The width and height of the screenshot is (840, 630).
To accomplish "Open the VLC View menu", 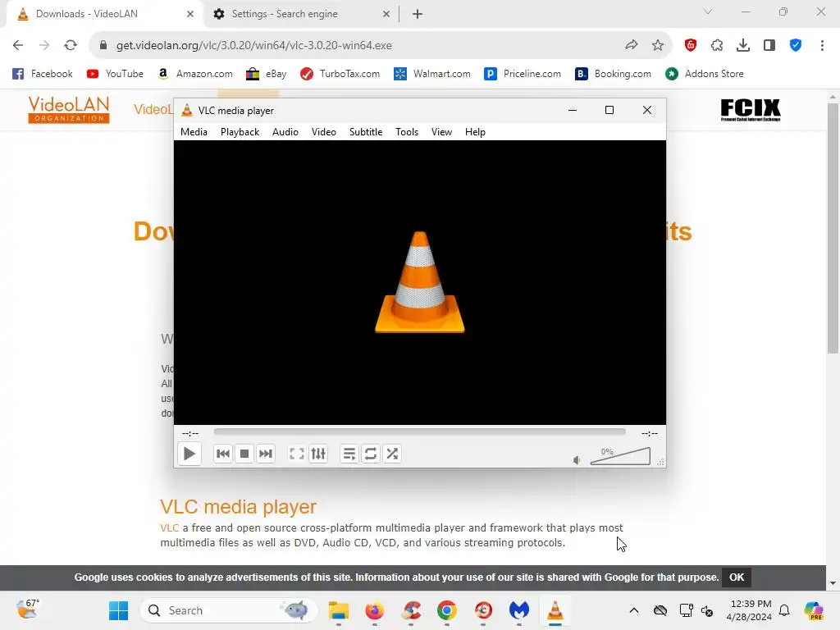I will point(441,132).
